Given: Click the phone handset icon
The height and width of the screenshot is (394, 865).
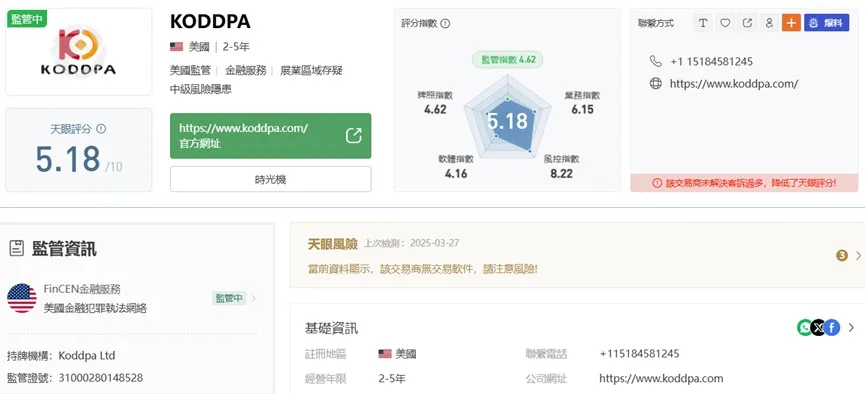Looking at the screenshot, I should 655,61.
